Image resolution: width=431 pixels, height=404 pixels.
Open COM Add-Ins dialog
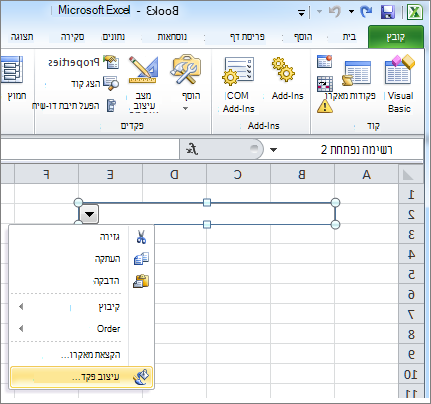(238, 84)
